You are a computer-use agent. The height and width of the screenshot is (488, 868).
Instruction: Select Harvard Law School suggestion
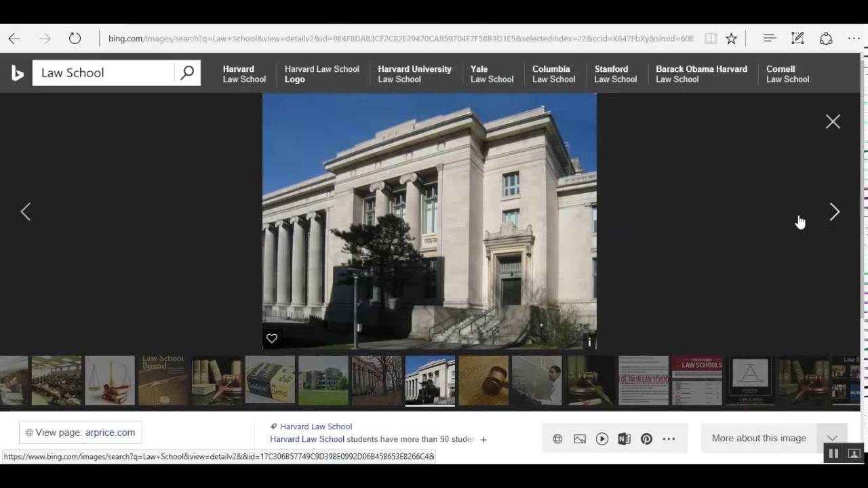coord(244,74)
